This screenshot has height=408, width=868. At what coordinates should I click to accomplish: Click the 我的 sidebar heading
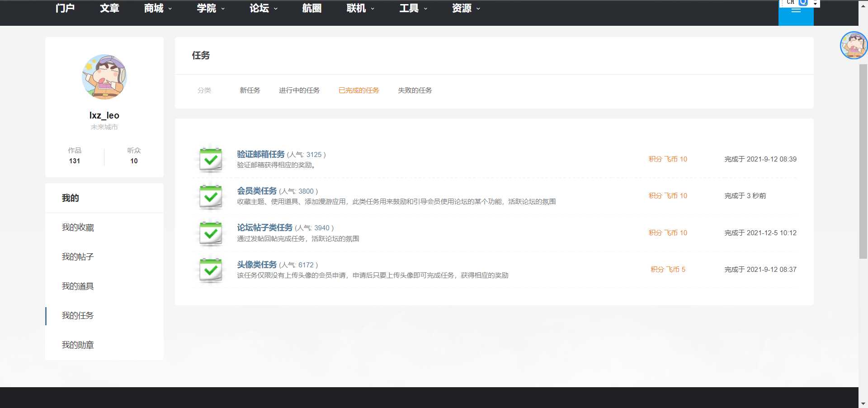coord(71,198)
